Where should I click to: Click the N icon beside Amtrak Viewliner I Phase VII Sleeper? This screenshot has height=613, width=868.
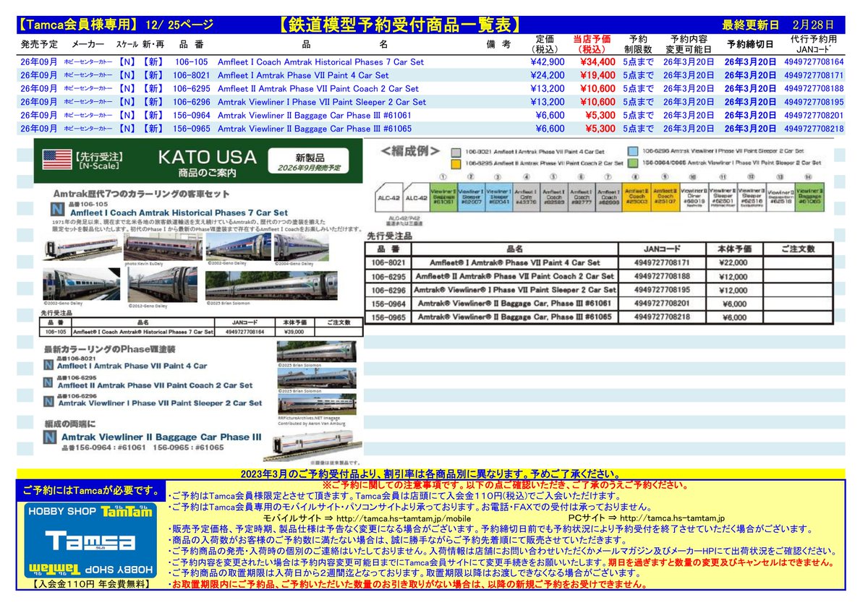[48, 400]
